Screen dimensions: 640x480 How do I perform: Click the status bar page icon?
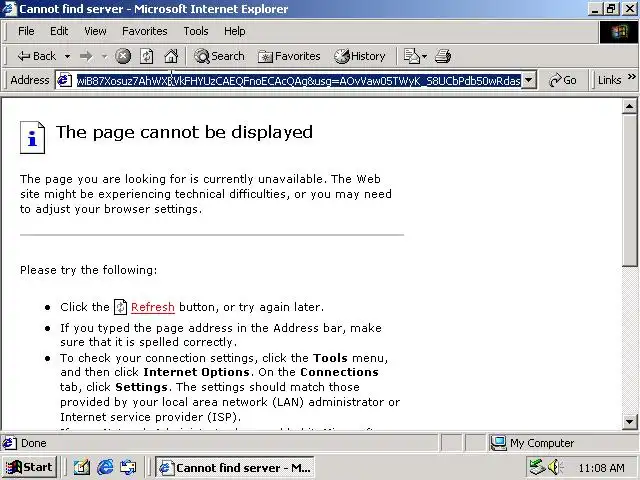coord(9,443)
